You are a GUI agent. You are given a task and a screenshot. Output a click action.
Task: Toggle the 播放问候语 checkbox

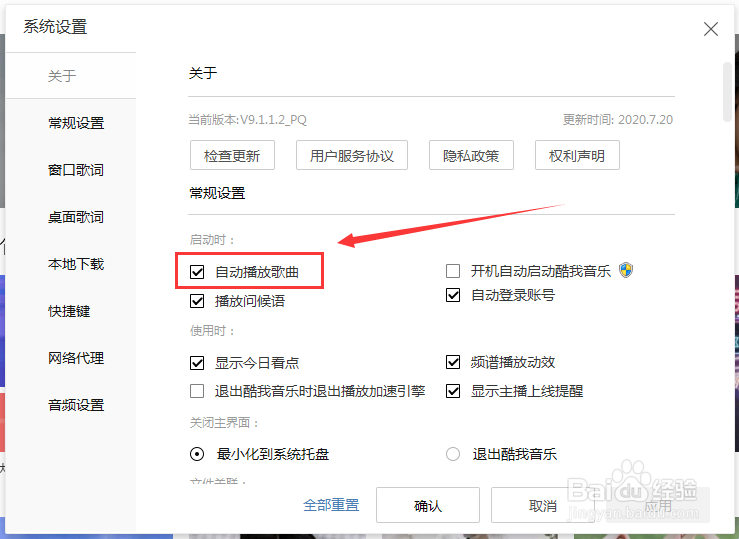(197, 301)
